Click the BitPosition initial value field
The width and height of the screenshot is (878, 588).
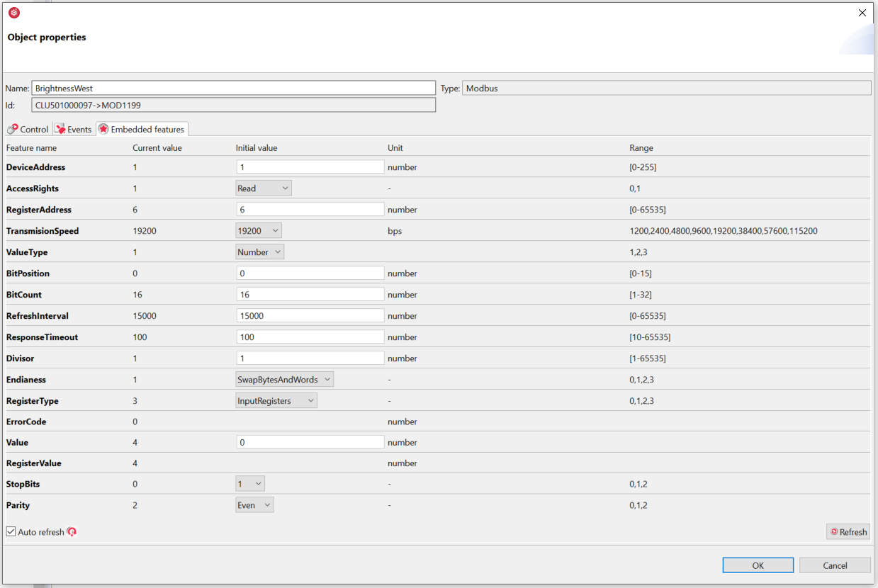coord(310,273)
